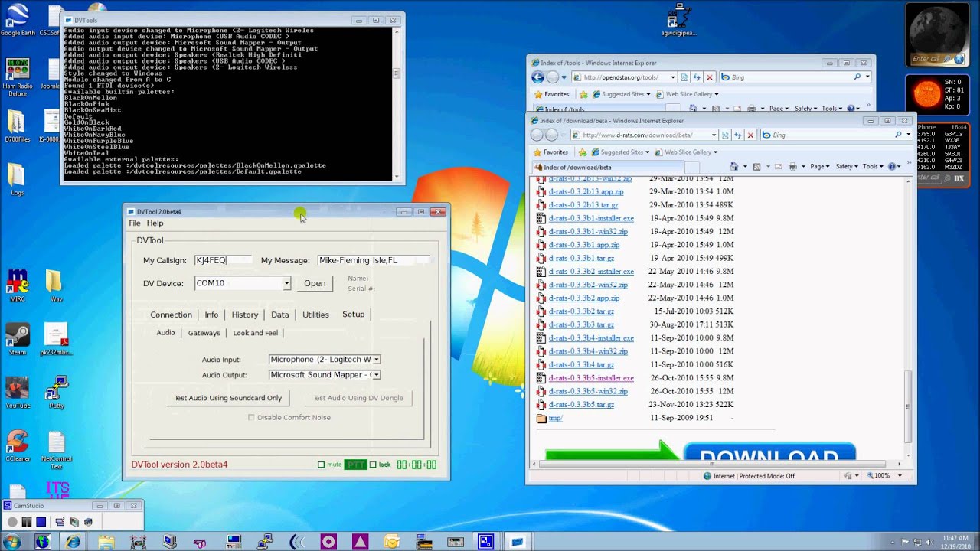This screenshot has height=551, width=980.
Task: Click the Home icon in d-rats browser toolbar
Action: [x=735, y=167]
